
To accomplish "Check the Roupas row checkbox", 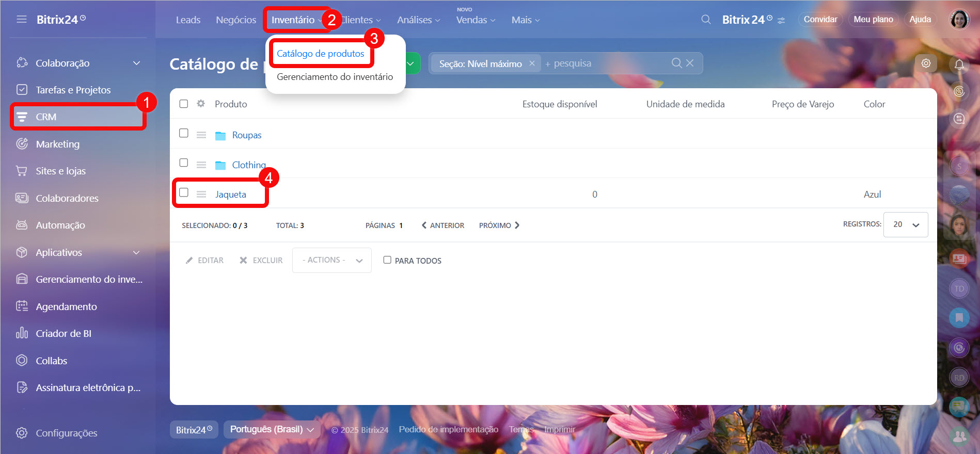I will coord(183,133).
